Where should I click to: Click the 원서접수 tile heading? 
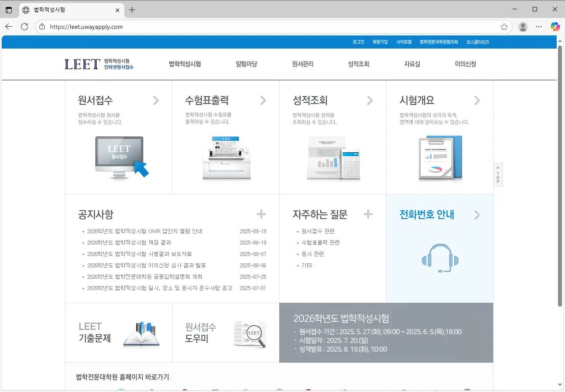point(95,100)
